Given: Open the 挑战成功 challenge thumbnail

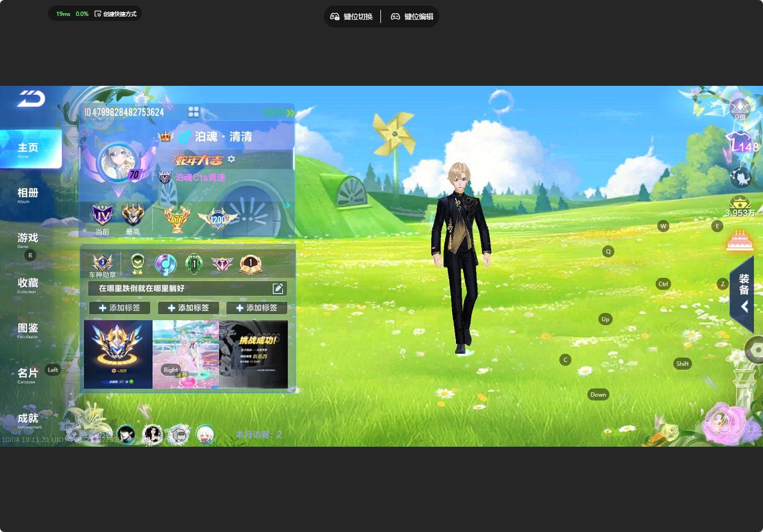Looking at the screenshot, I should click(x=253, y=354).
